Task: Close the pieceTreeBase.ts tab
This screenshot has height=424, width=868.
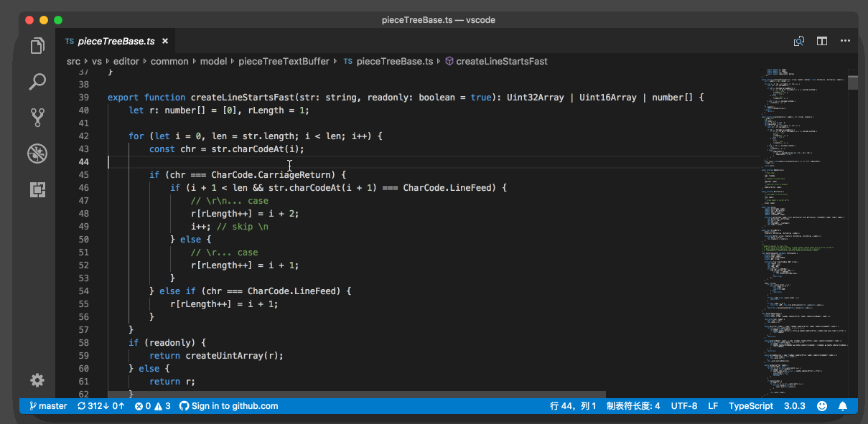Action: [165, 42]
